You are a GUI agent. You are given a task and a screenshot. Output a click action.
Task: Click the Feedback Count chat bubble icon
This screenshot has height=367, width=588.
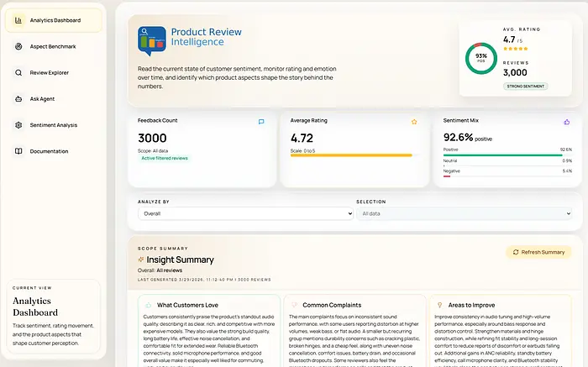(261, 122)
